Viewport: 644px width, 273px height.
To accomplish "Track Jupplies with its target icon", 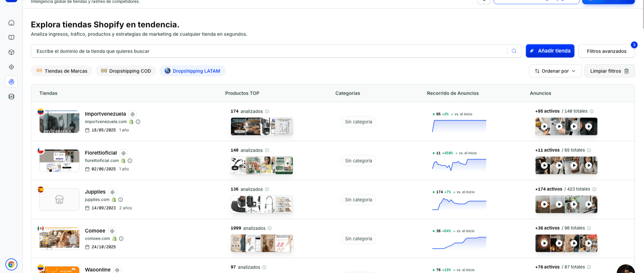I will (112, 192).
